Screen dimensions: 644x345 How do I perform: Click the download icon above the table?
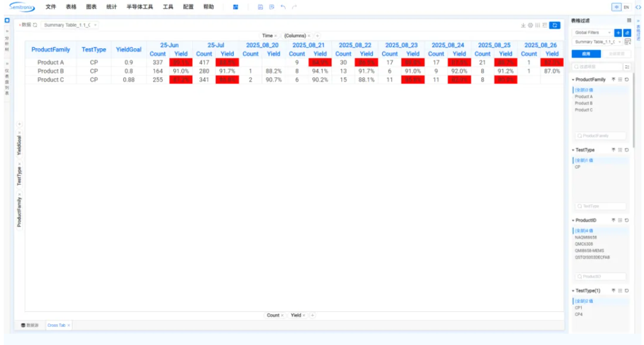click(x=523, y=25)
